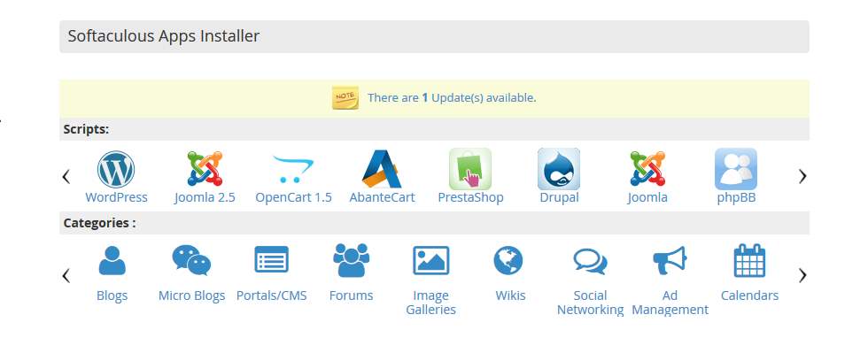Select the phpBB users icon
This screenshot has width=868, height=353.
coord(736,169)
